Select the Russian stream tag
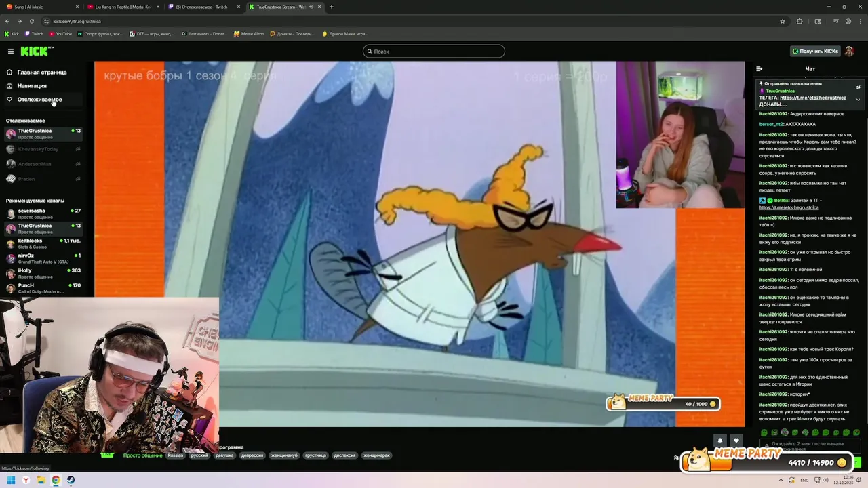 click(x=176, y=455)
